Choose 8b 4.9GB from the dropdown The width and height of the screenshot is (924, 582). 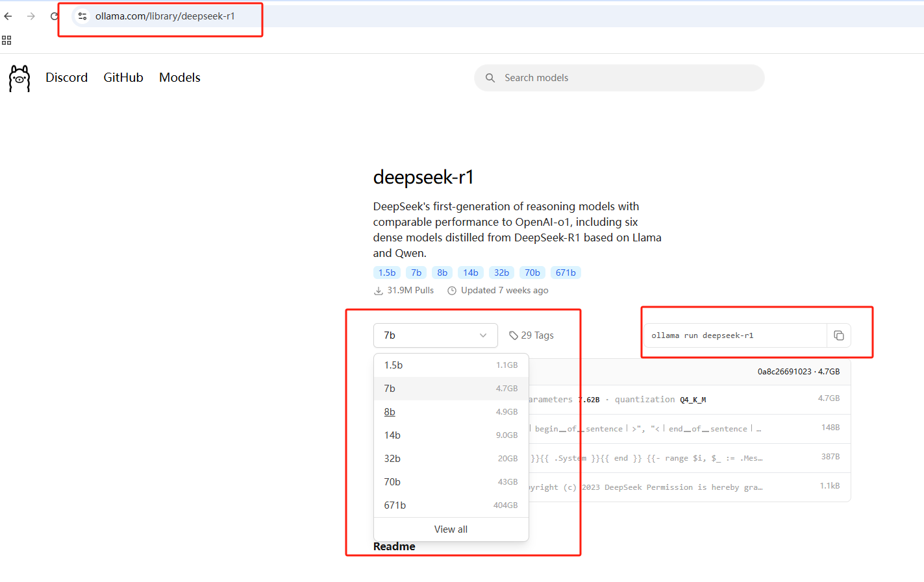pyautogui.click(x=451, y=412)
